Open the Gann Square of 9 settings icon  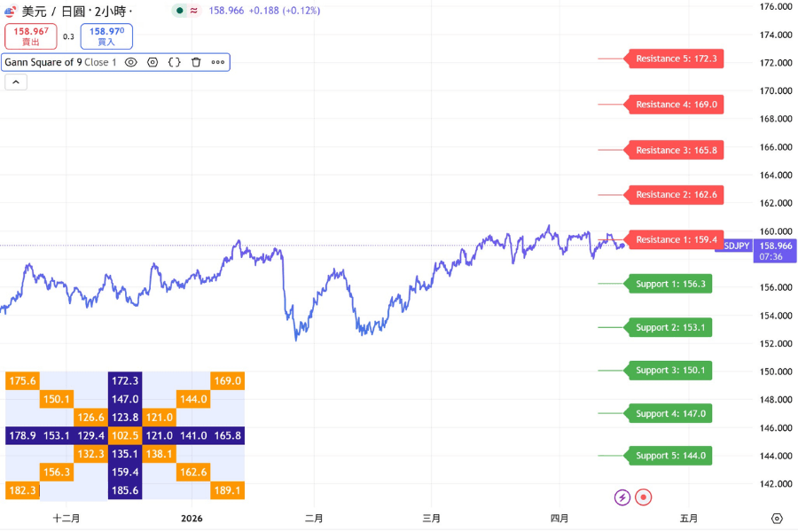tap(153, 62)
